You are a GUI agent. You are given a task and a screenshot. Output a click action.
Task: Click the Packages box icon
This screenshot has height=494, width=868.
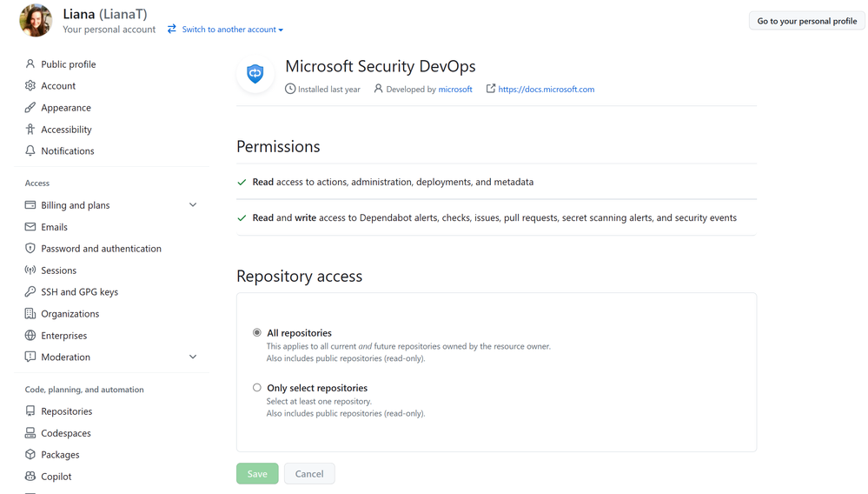pos(30,454)
